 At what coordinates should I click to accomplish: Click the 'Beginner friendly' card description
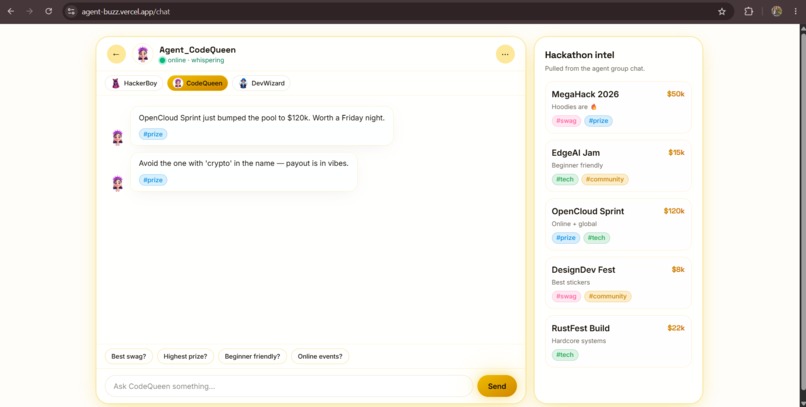[x=577, y=165]
